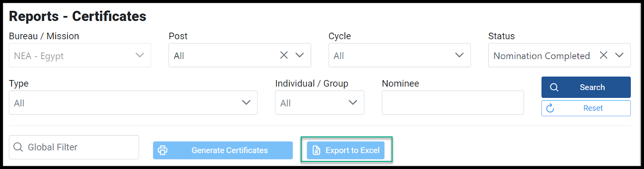644x169 pixels.
Task: Click the Excel file icon on Export button
Action: point(316,150)
